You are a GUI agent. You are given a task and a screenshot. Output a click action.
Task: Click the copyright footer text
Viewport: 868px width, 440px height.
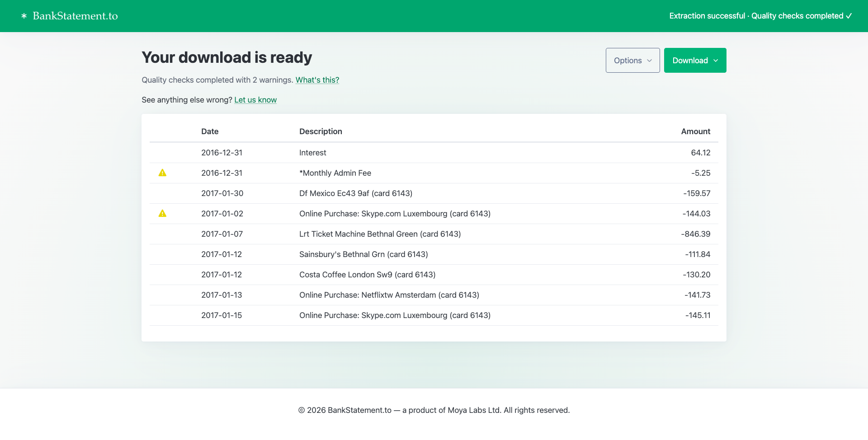pos(434,410)
